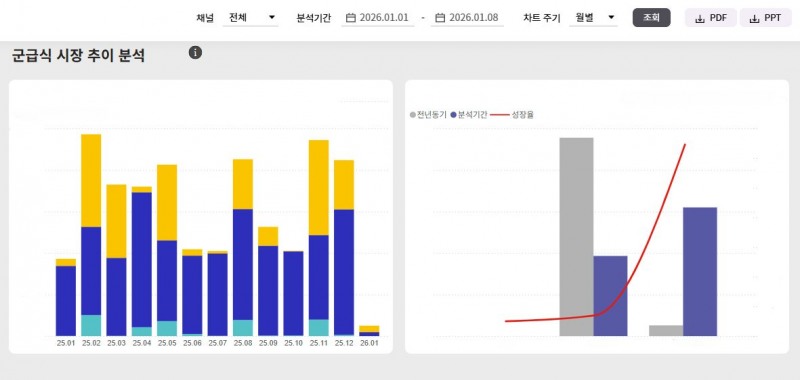
Task: Click the 조회 search button
Action: 652,18
